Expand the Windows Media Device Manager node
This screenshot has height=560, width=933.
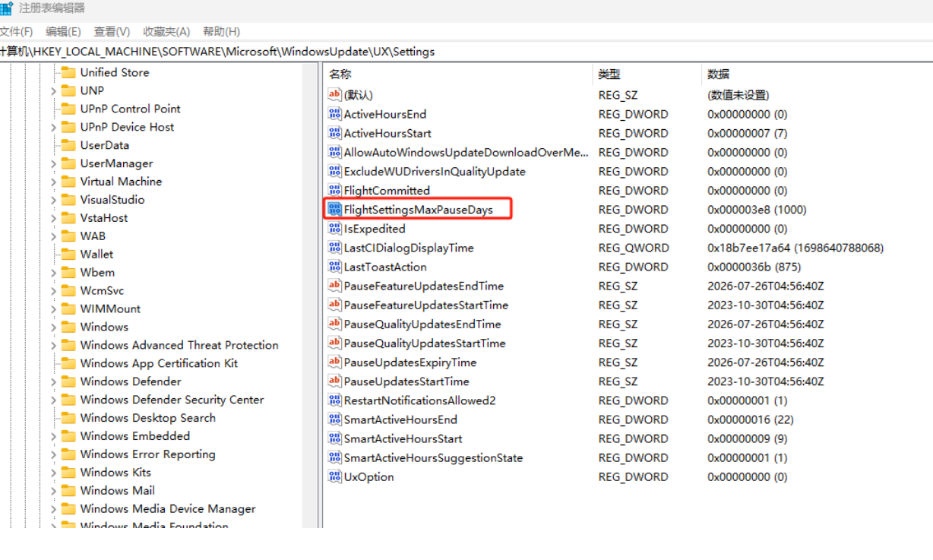pyautogui.click(x=53, y=509)
